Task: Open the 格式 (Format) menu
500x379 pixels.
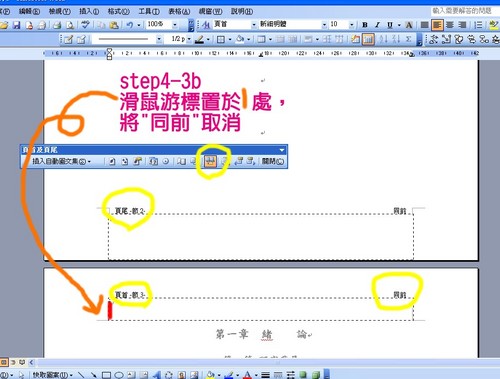Action: 119,11
